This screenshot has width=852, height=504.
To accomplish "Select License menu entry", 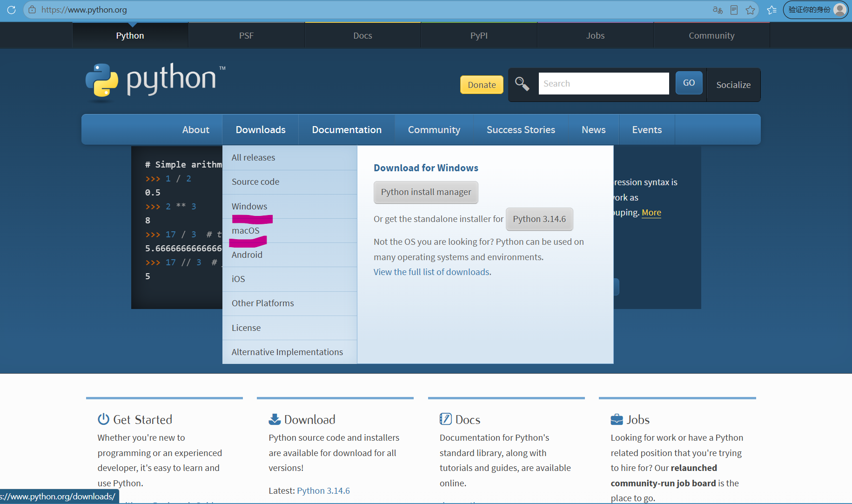I will (x=289, y=328).
